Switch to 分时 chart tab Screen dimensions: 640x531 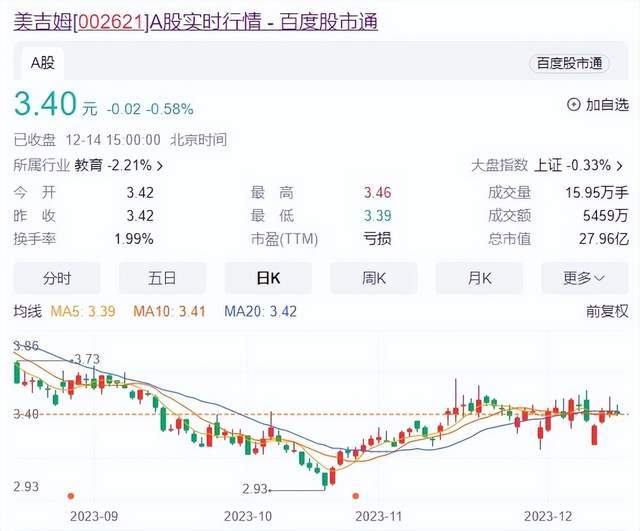point(57,278)
